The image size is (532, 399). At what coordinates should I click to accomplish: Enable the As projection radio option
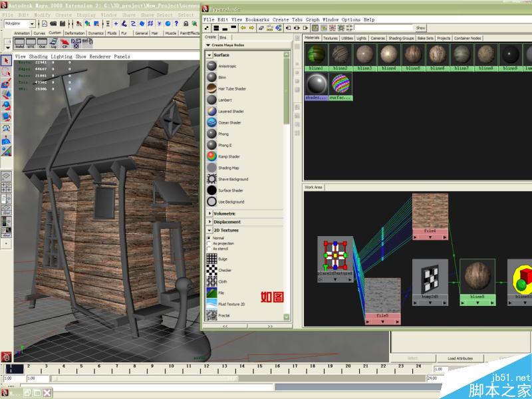(x=208, y=243)
